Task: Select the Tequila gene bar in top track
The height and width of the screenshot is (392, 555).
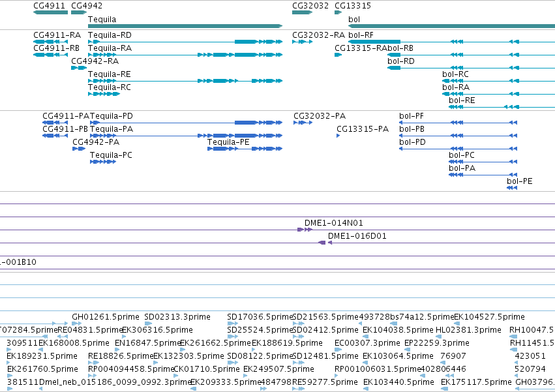Action: tap(185, 26)
